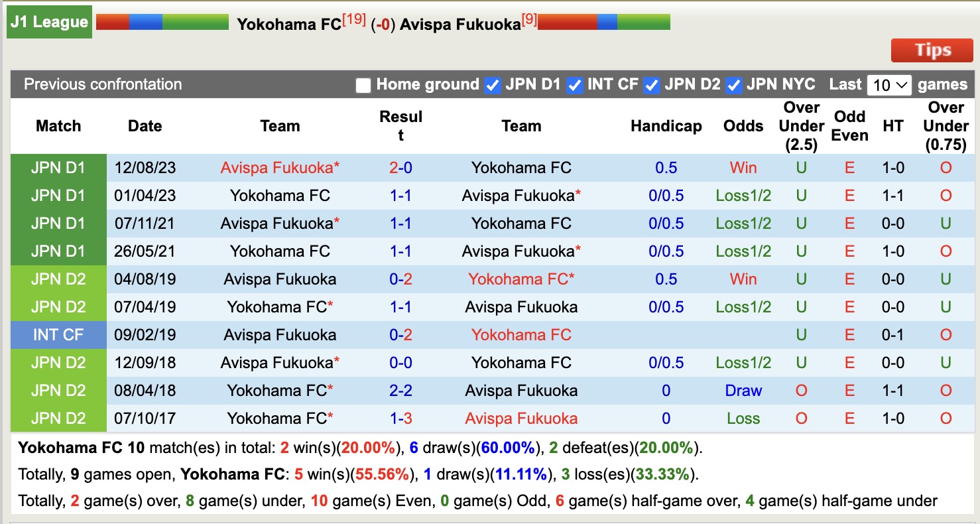Open the Tips panel
The width and height of the screenshot is (980, 524).
point(932,50)
